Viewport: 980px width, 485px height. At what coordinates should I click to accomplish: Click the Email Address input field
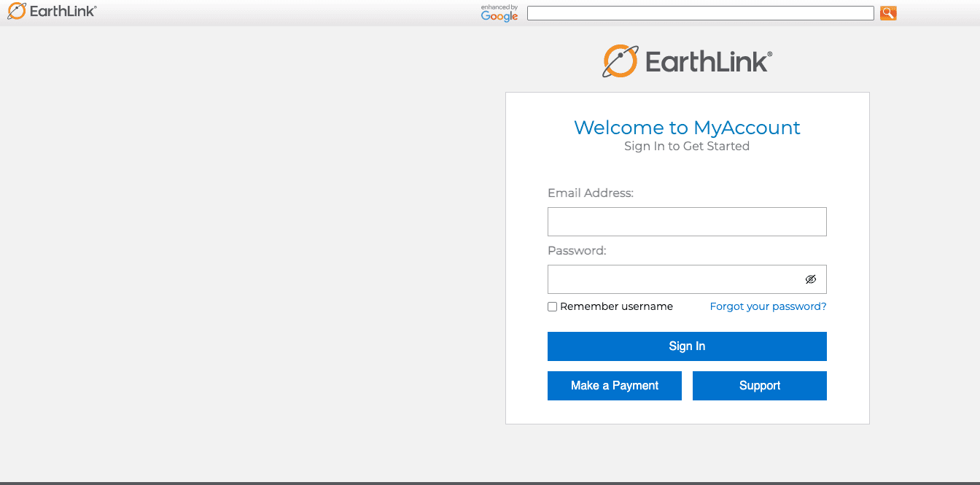pos(687,222)
